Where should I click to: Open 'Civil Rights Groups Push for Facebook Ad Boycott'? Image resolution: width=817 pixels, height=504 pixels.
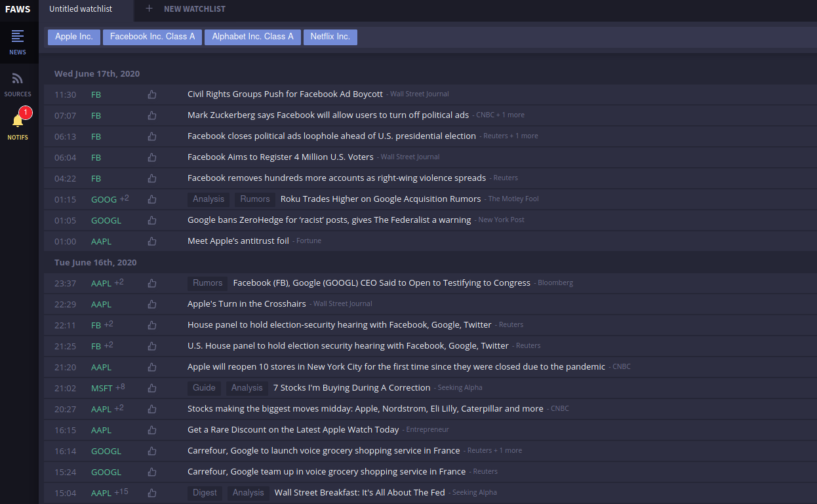tap(285, 94)
